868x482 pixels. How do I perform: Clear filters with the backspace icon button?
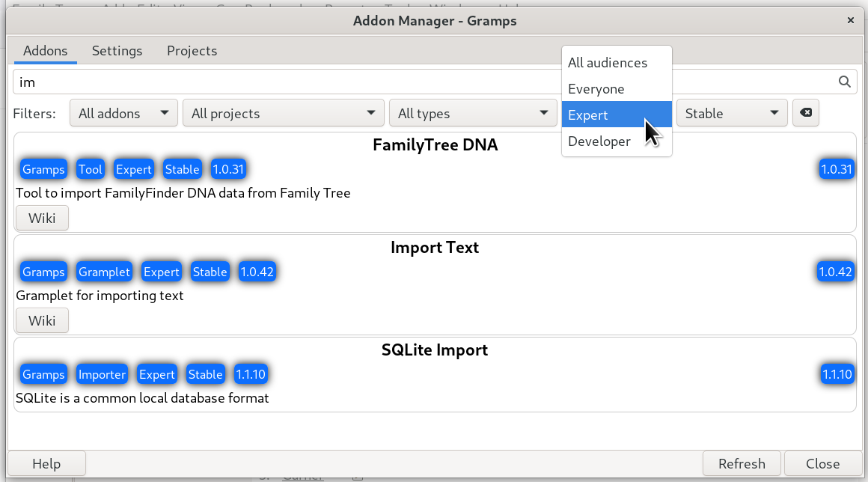[805, 113]
